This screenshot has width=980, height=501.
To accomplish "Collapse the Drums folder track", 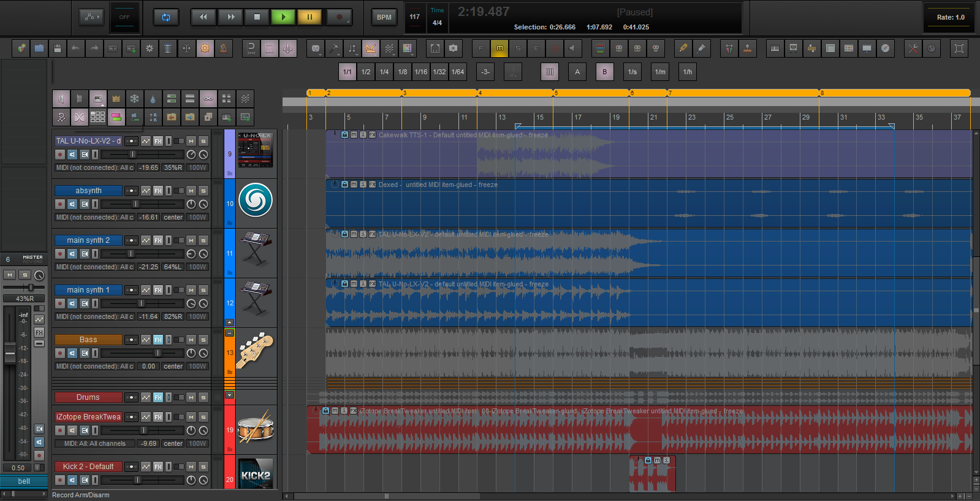I will [x=230, y=395].
